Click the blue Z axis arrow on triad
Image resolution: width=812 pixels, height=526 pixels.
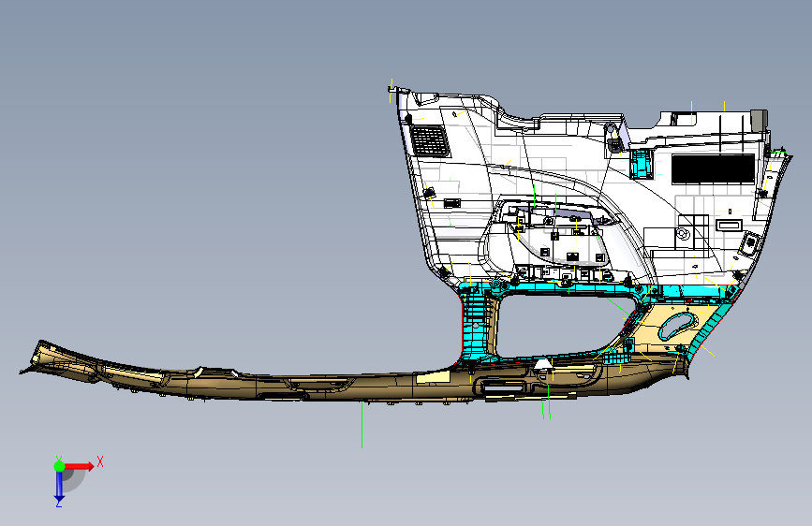[x=59, y=487]
